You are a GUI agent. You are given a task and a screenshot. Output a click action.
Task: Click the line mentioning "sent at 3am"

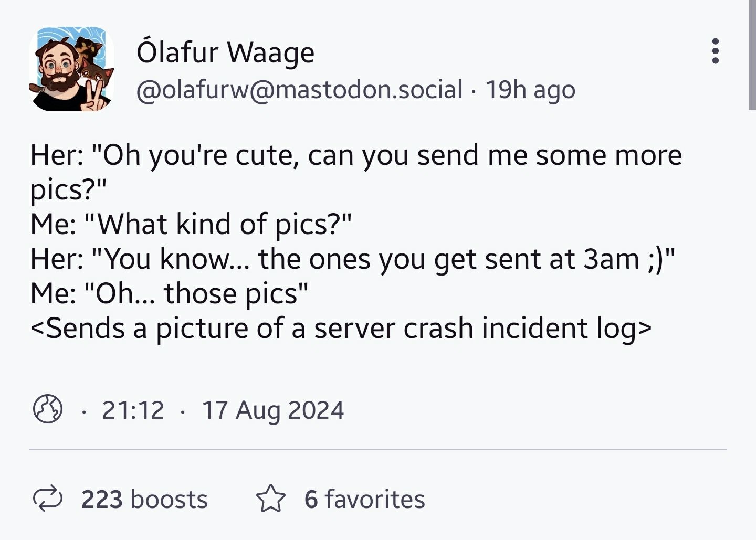point(353,259)
